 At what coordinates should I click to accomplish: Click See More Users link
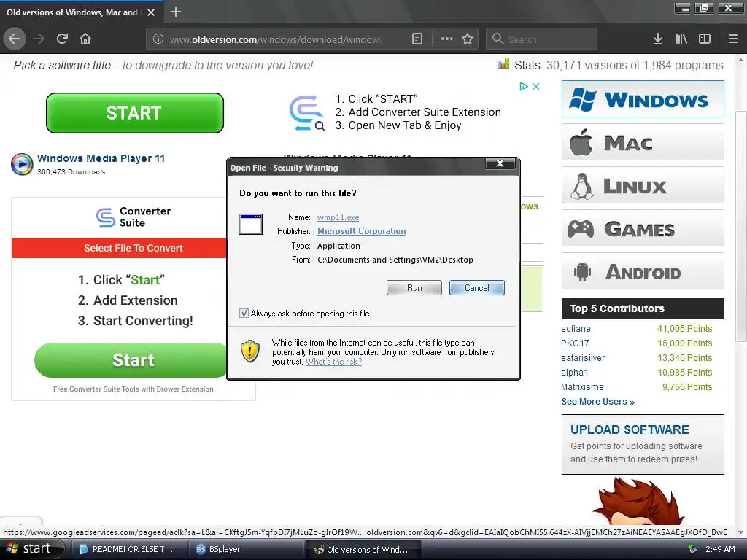[598, 402]
